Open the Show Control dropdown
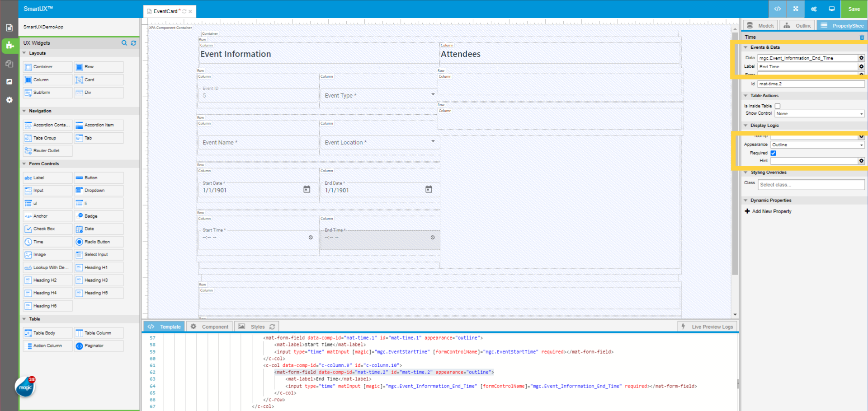The width and height of the screenshot is (868, 411). (x=819, y=114)
